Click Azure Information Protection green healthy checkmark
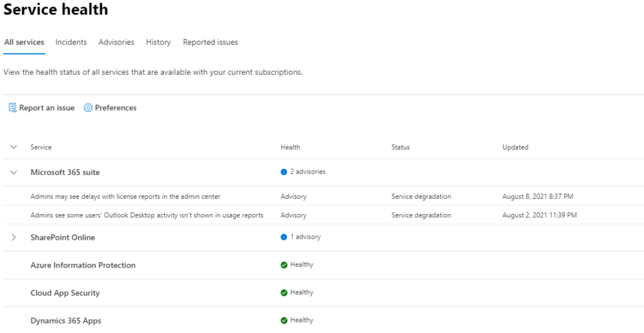 tap(284, 265)
